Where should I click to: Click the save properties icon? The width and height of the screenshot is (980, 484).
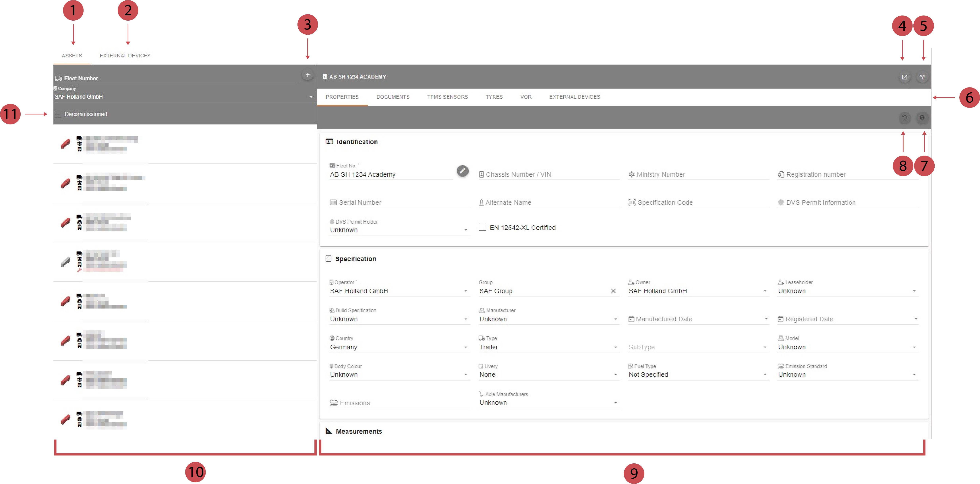click(x=922, y=118)
